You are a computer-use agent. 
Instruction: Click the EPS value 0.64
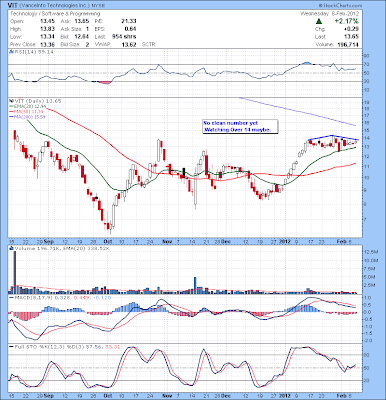coord(131,29)
